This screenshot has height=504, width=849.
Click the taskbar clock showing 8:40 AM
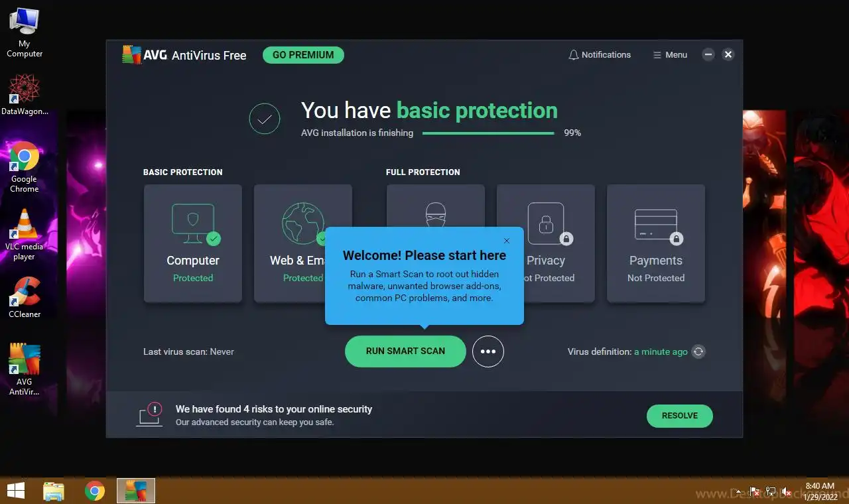[x=819, y=491]
